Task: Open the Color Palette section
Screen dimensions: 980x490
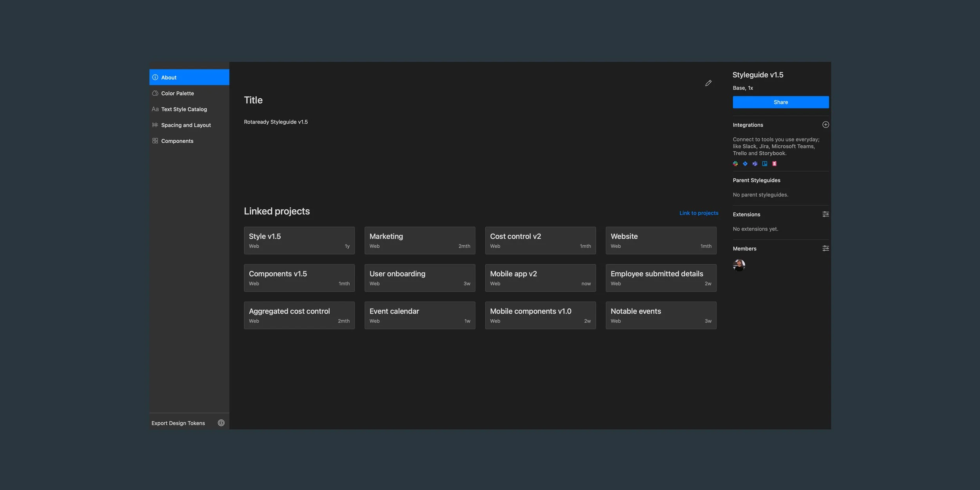Action: [177, 93]
